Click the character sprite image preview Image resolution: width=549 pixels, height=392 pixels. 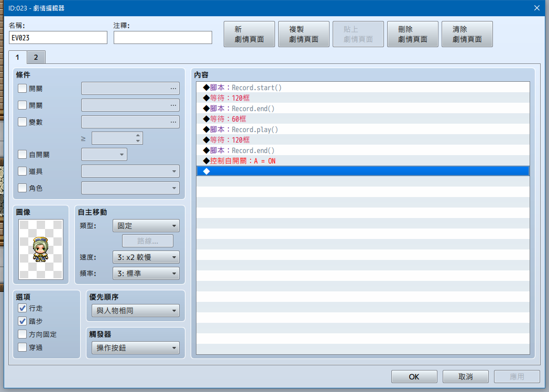(41, 249)
